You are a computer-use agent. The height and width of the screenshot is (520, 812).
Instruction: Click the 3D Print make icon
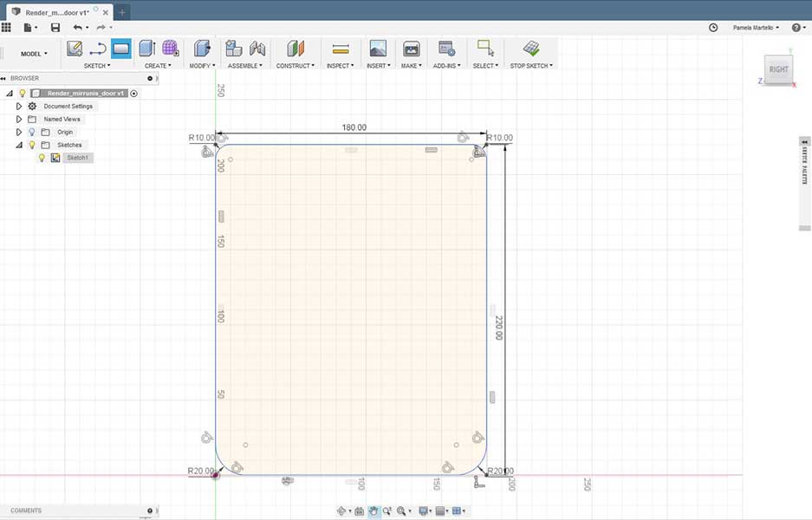[411, 49]
